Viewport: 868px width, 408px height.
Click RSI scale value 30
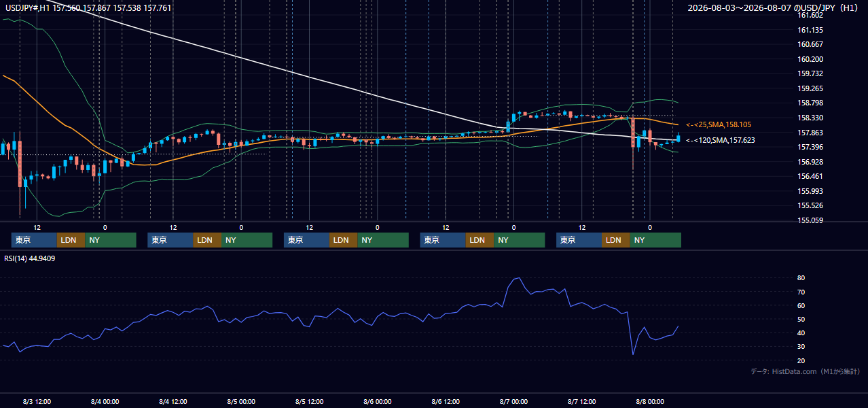click(x=801, y=347)
